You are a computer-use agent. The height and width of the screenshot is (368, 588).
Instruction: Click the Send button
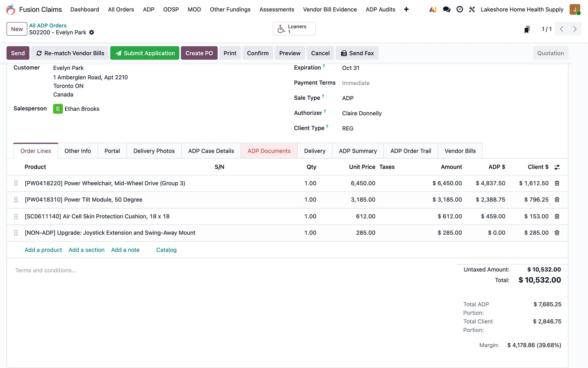pos(18,53)
